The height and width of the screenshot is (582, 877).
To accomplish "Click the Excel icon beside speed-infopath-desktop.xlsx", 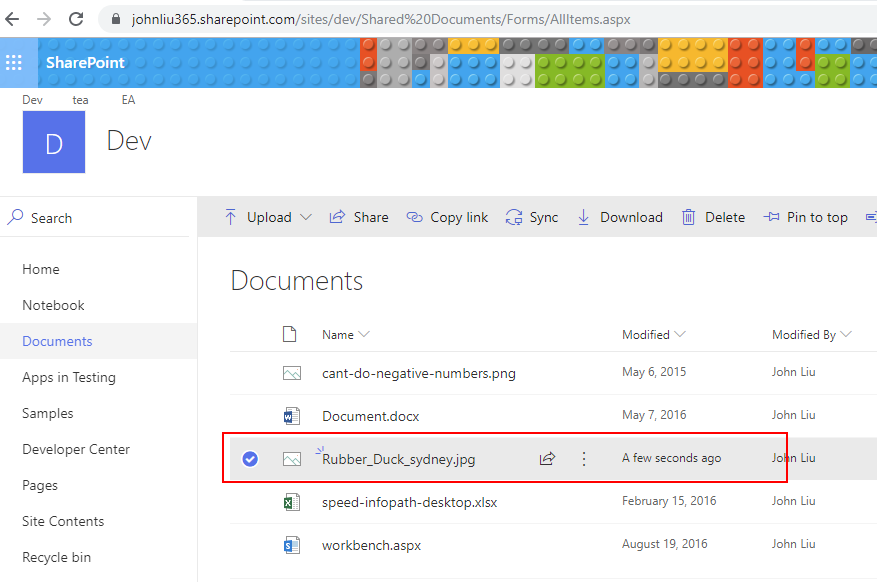I will (x=291, y=502).
